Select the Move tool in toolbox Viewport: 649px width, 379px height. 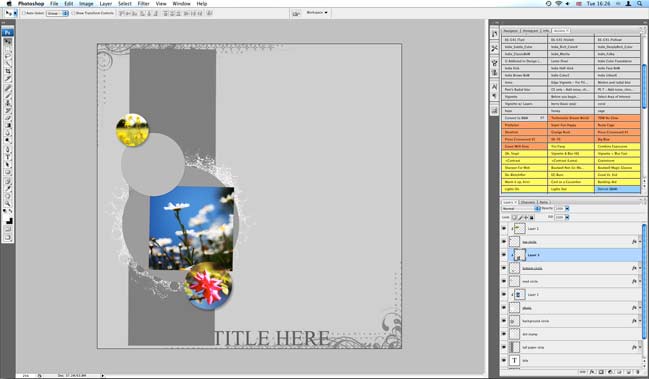(8, 42)
